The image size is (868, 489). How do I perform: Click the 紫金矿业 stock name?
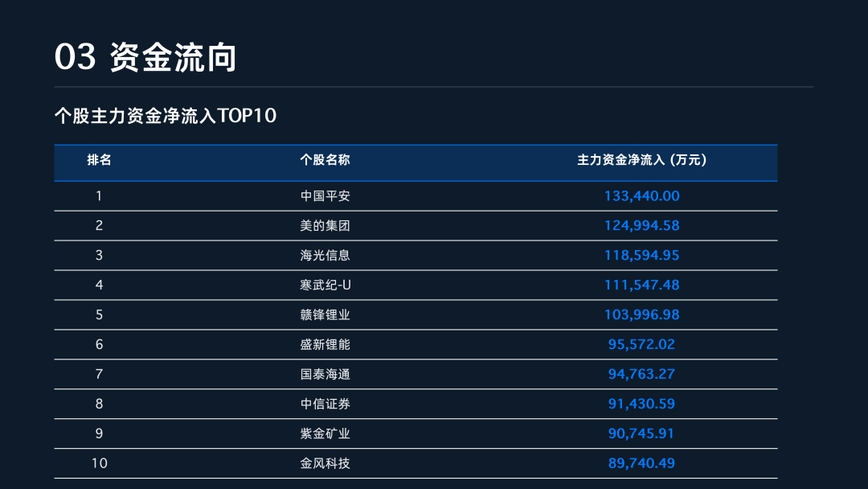[x=325, y=434]
